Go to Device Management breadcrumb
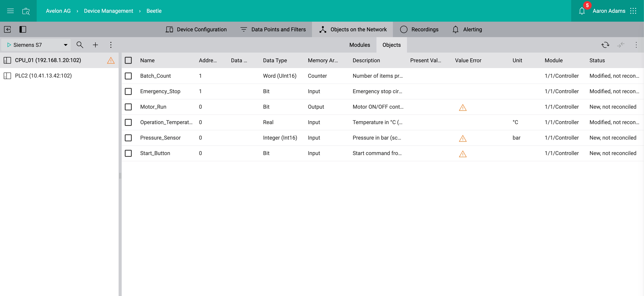Image resolution: width=644 pixels, height=296 pixels. pyautogui.click(x=108, y=11)
